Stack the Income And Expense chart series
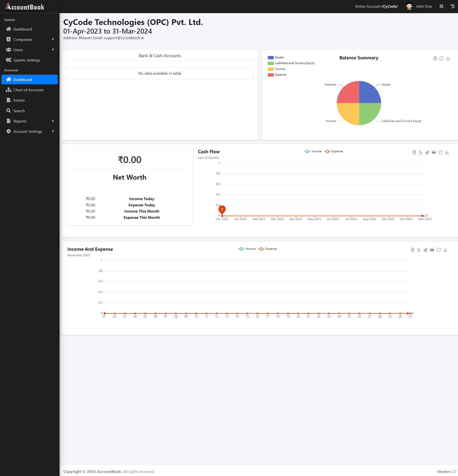 432,250
